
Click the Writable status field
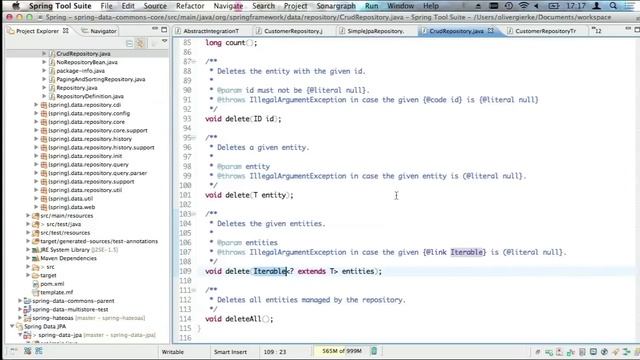point(173,352)
